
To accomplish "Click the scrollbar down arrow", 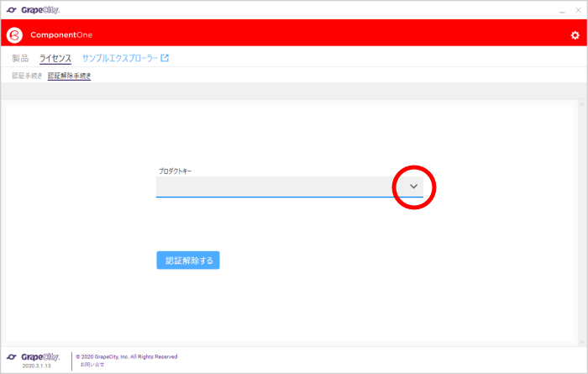I will 582,342.
